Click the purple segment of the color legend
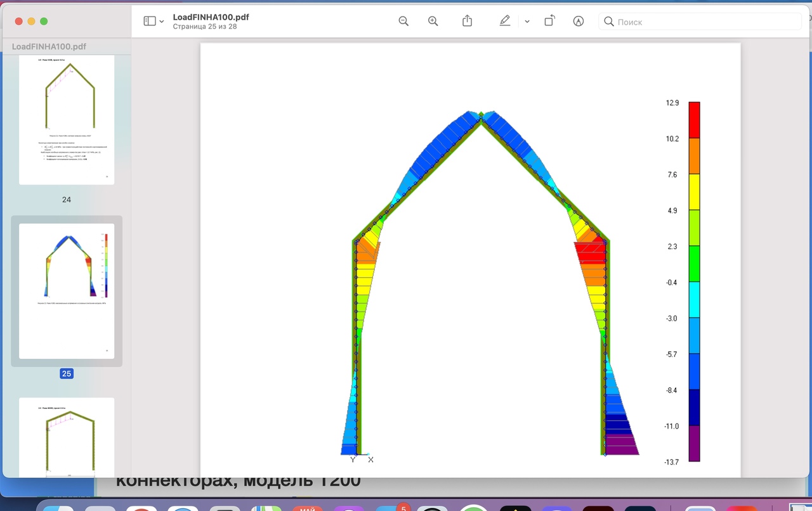The image size is (812, 511). click(695, 443)
